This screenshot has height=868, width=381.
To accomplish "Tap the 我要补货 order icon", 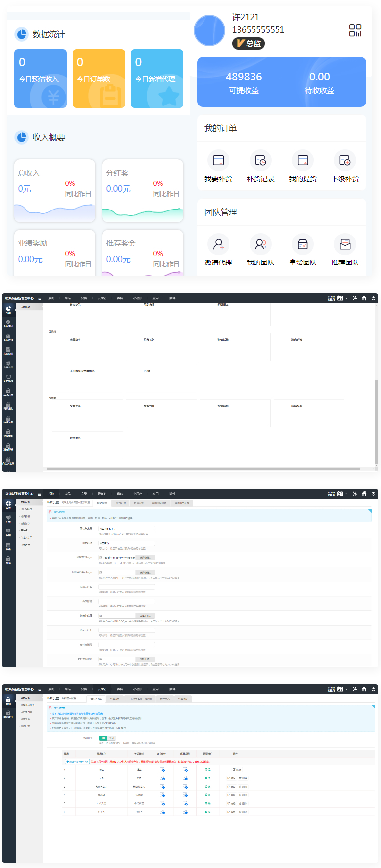I will [218, 160].
